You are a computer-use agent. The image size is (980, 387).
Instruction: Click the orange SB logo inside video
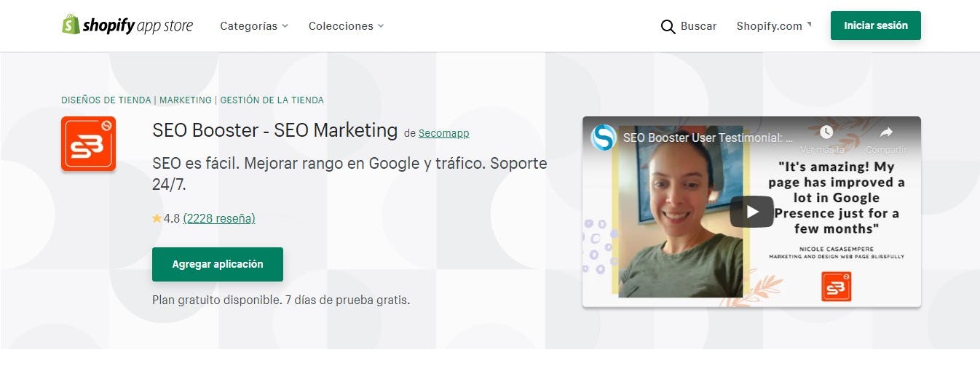pos(836,286)
